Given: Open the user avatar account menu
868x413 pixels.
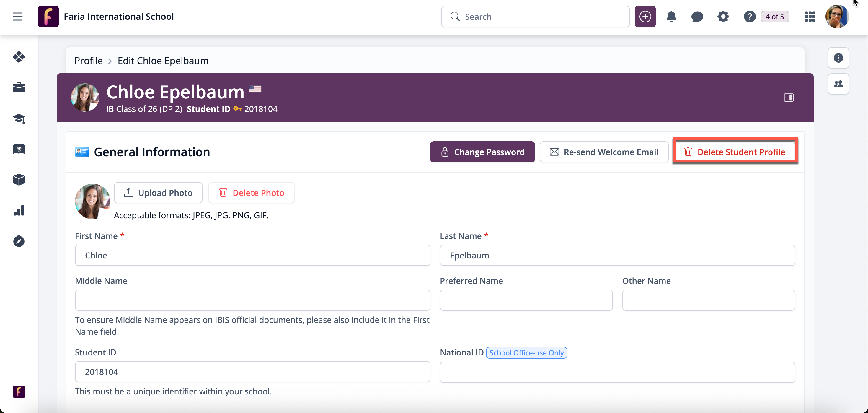Looking at the screenshot, I should 837,17.
